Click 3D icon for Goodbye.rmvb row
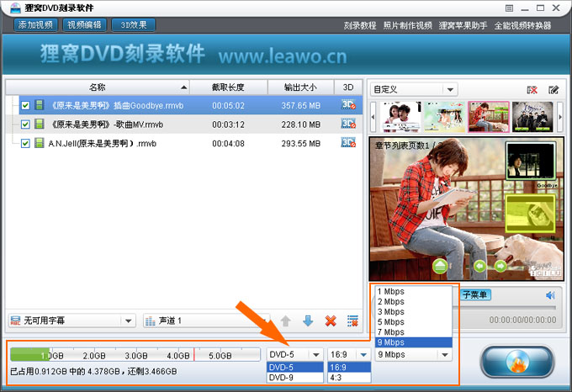 [x=348, y=105]
